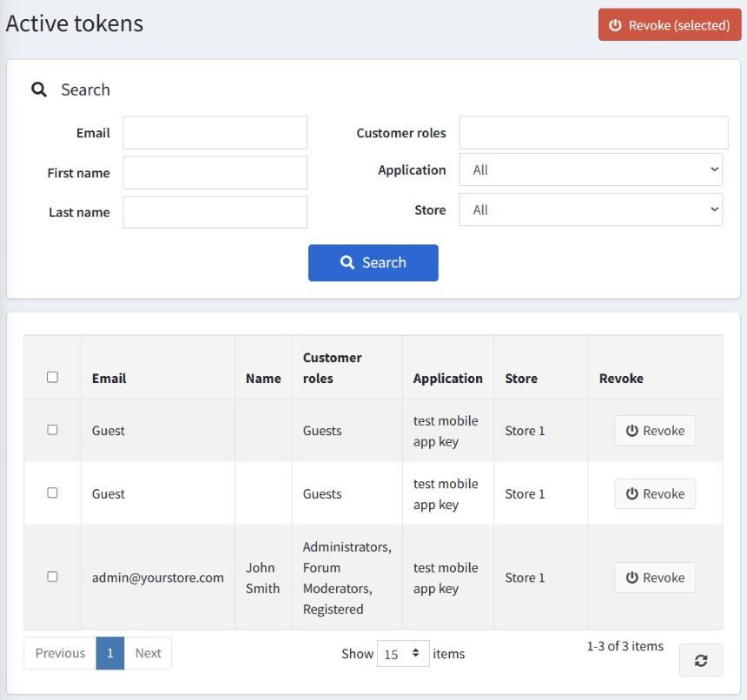Click the magnifier icon beside Search heading

coord(38,89)
